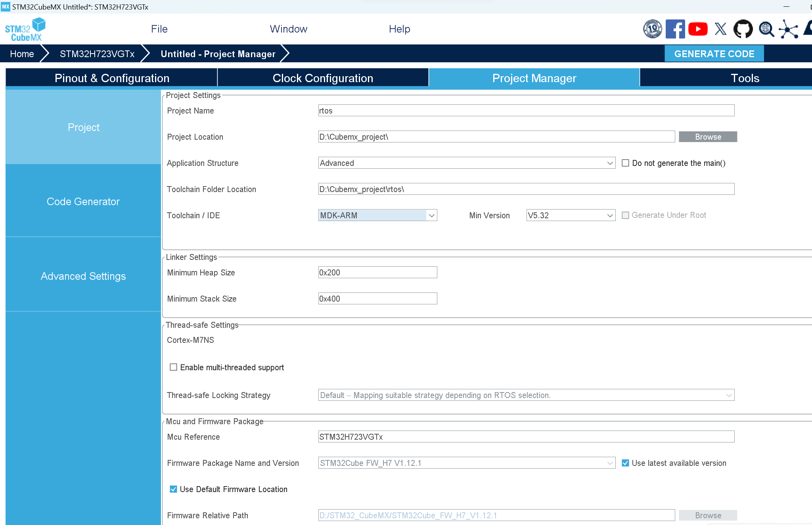Click the Minimum Heap Size field
The image size is (812, 525).
coord(377,273)
